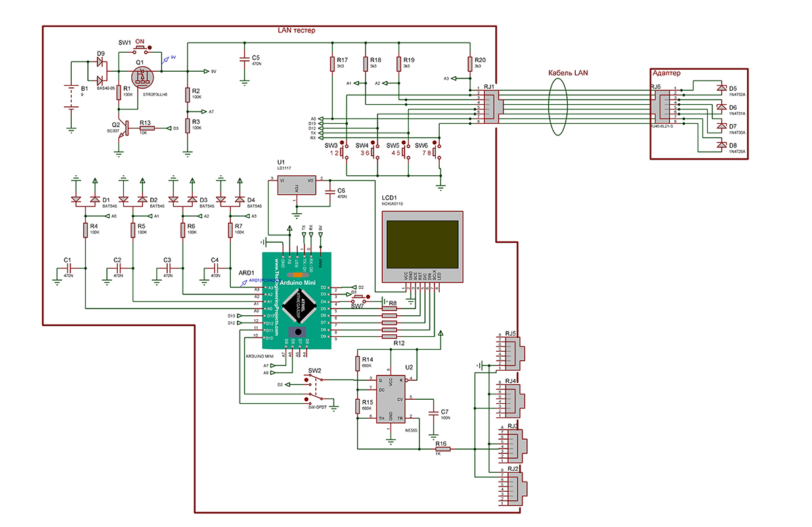Click the RJ1 connector symbol

pos(490,107)
